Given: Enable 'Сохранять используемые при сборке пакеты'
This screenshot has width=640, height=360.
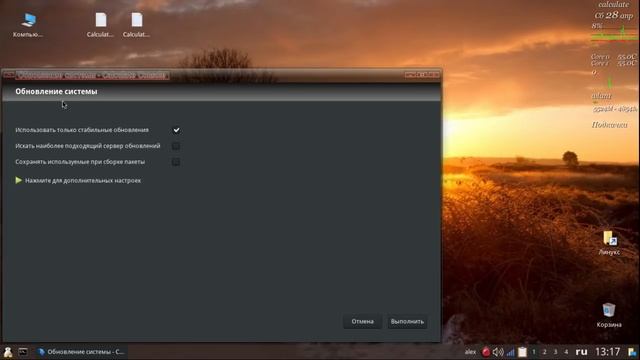Looking at the screenshot, I should (x=176, y=162).
